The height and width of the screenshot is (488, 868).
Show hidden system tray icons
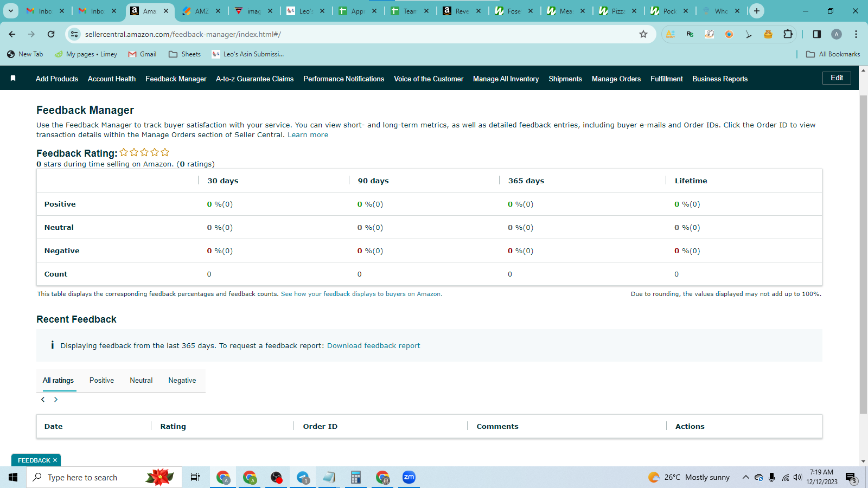click(x=745, y=477)
